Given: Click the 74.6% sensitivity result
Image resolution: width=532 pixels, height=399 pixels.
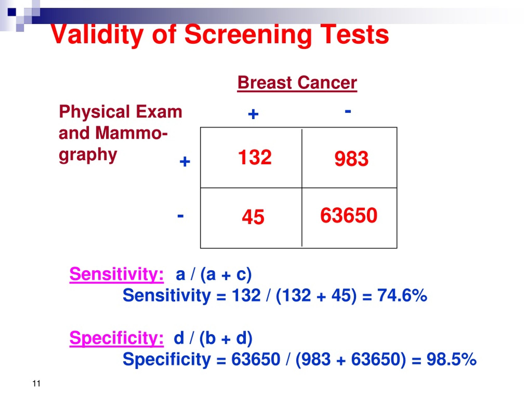Looking at the screenshot, I should point(402,295).
